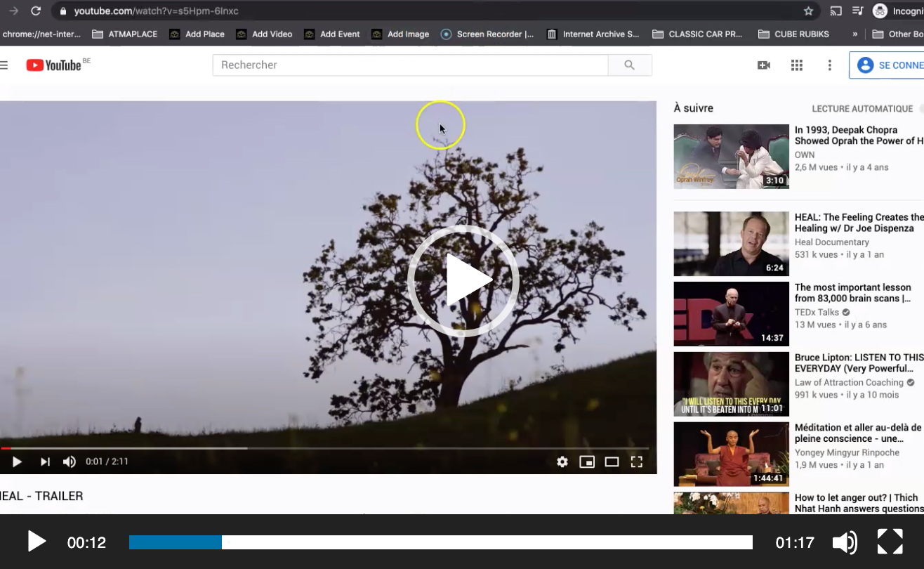Enable miniplayer mode on the video
The height and width of the screenshot is (569, 924).
[587, 462]
